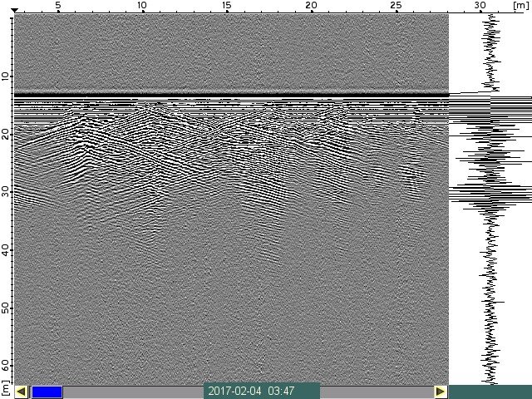Click the grey scrollbar track right of the date
This screenshot has width=532, height=399.
(377, 392)
